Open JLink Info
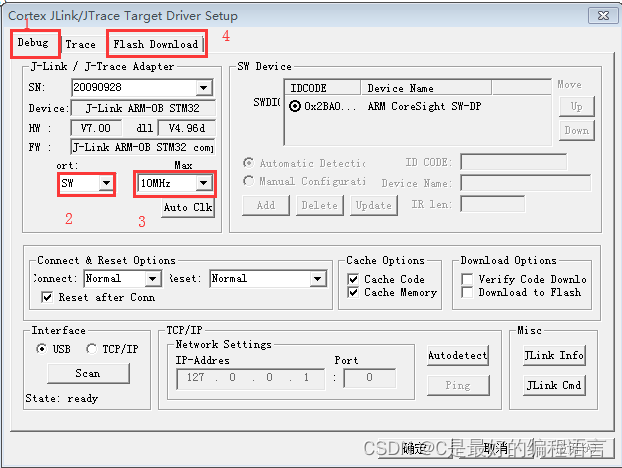This screenshot has height=468, width=622. point(554,355)
